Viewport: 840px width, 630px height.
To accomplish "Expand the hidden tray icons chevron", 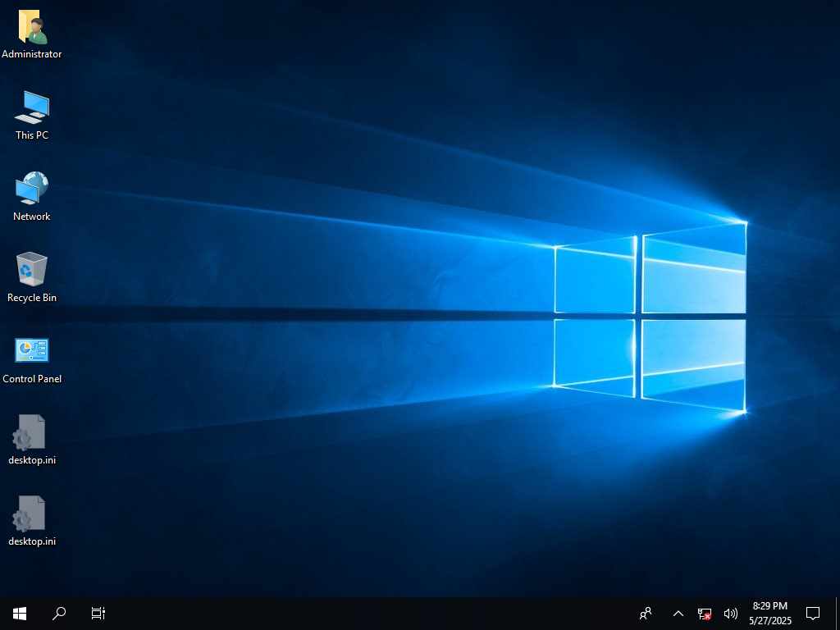I will tap(678, 614).
